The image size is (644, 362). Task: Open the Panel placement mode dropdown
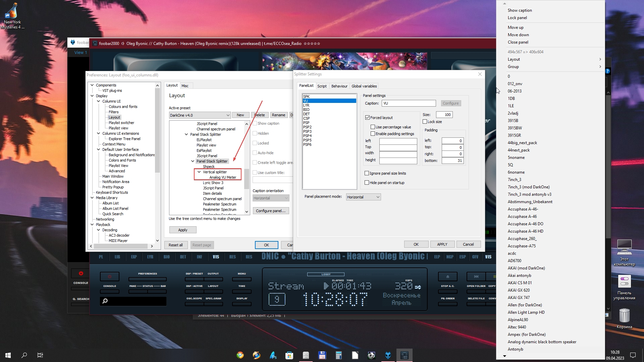click(363, 197)
